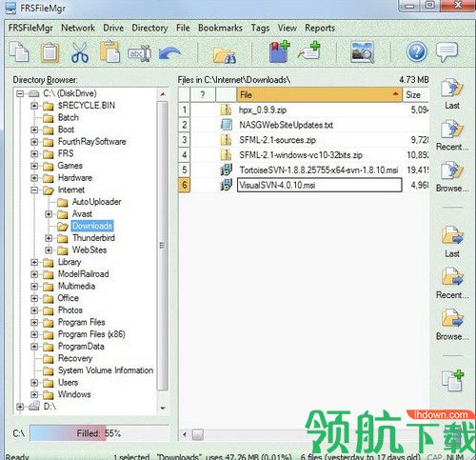Open the FRSFileMgr menu
Viewport: 476px width, 460px height.
click(x=30, y=28)
